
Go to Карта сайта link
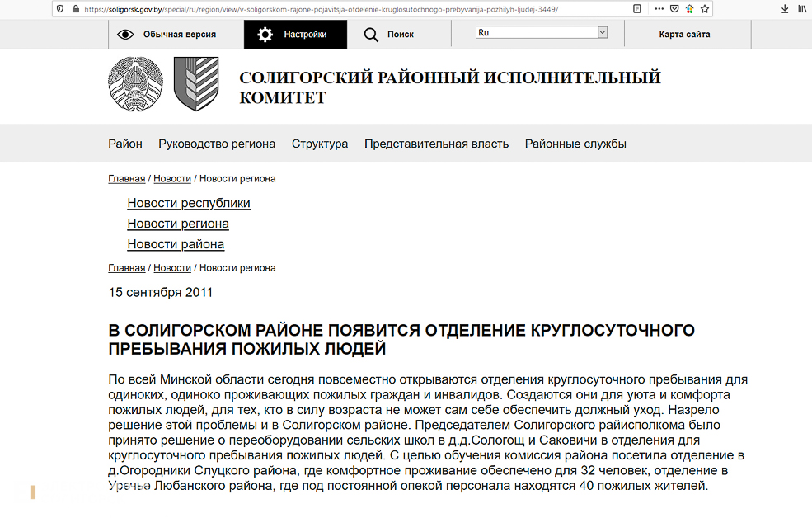tap(684, 35)
